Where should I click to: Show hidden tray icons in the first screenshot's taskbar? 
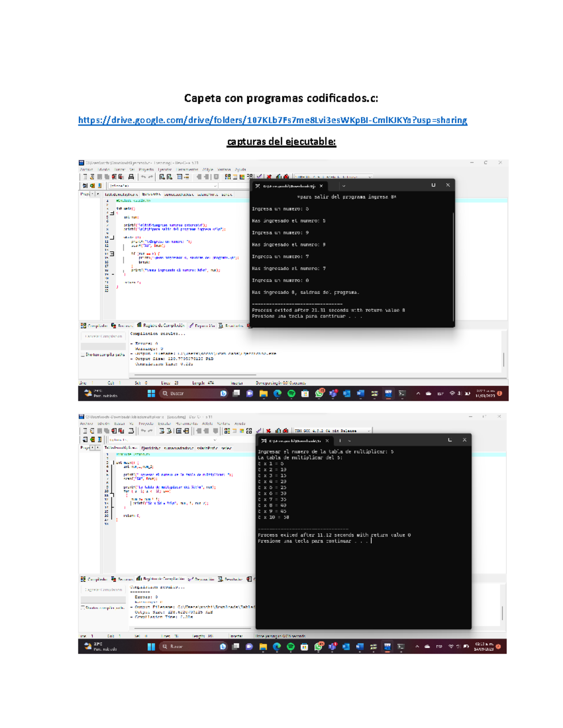(x=418, y=394)
